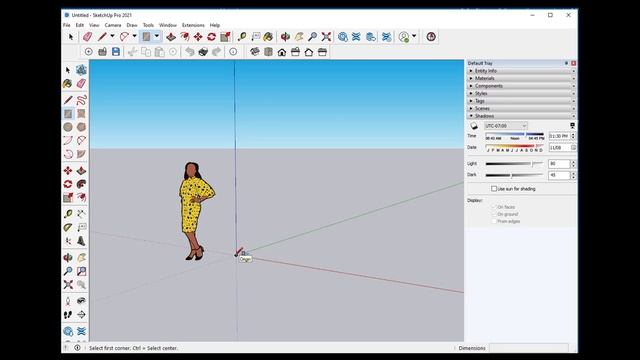Select Make Component tool in left toolbar
Viewport: 640px width, 360px height.
[82, 70]
